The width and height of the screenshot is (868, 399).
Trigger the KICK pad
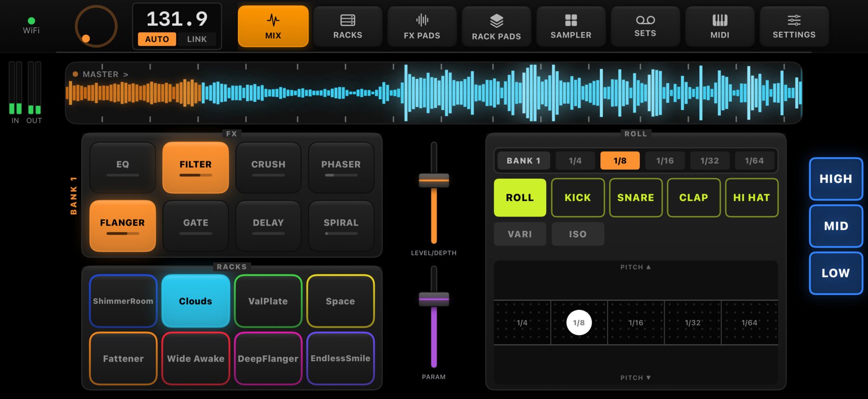(x=578, y=198)
